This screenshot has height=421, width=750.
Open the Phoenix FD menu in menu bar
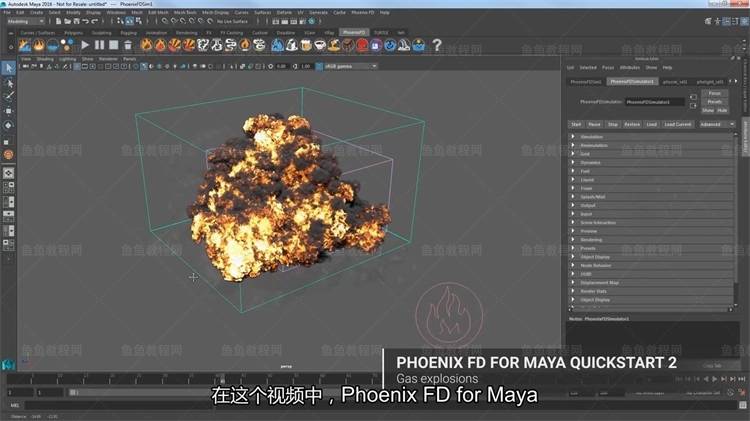[x=363, y=12]
